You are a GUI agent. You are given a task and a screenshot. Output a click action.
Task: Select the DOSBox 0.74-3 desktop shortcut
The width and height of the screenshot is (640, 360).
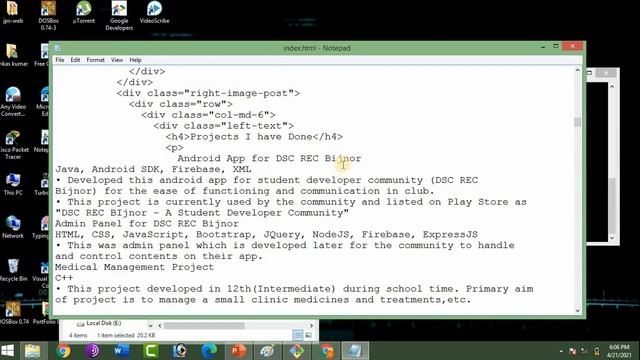coord(48,16)
